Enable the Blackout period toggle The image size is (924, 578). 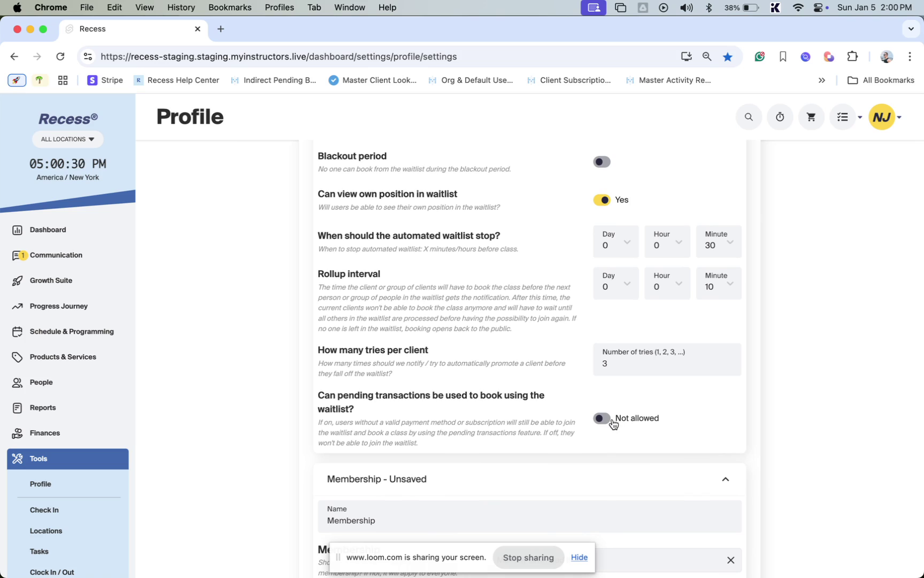pos(602,162)
